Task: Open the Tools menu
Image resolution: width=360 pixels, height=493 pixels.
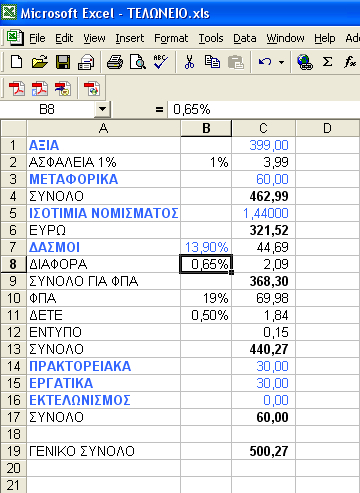Action: click(211, 38)
